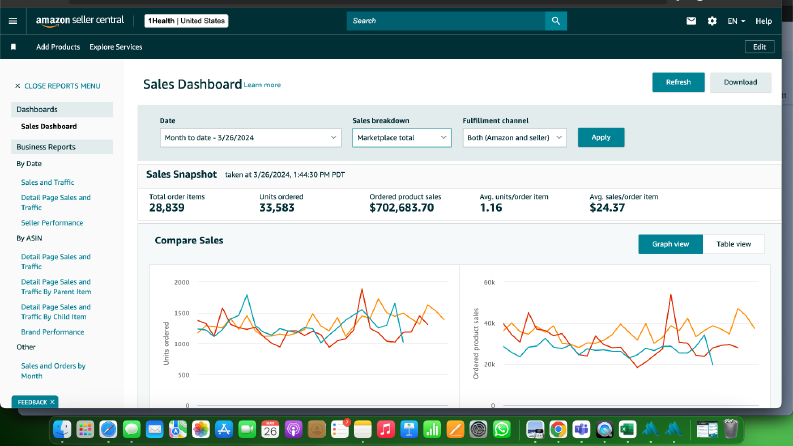
Task: Open Microsoft Excel from the dock
Action: pos(627,429)
